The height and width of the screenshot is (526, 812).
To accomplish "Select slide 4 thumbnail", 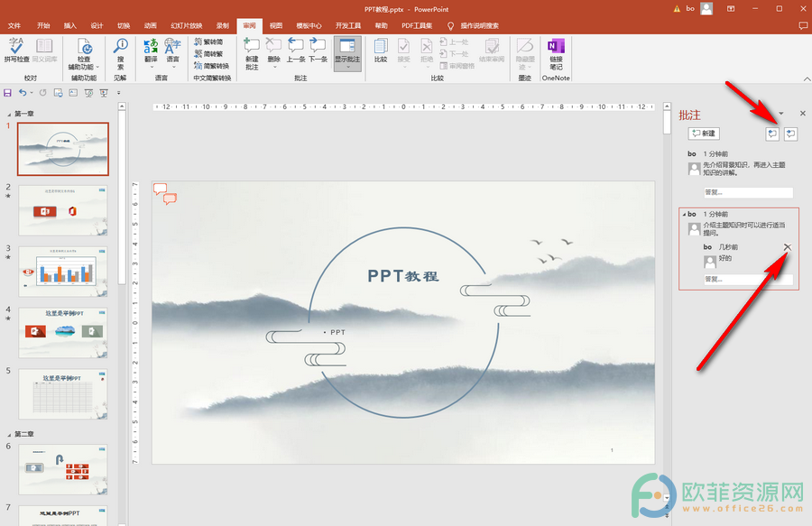I will coord(63,332).
